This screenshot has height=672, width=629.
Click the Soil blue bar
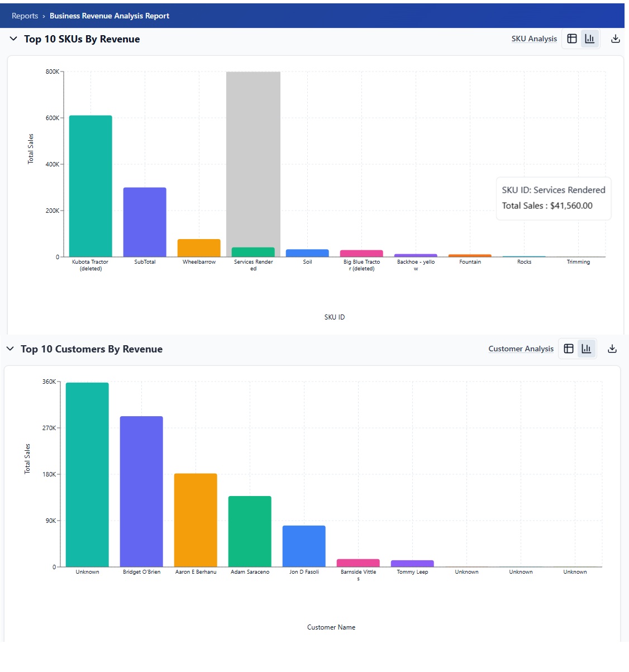click(x=307, y=253)
